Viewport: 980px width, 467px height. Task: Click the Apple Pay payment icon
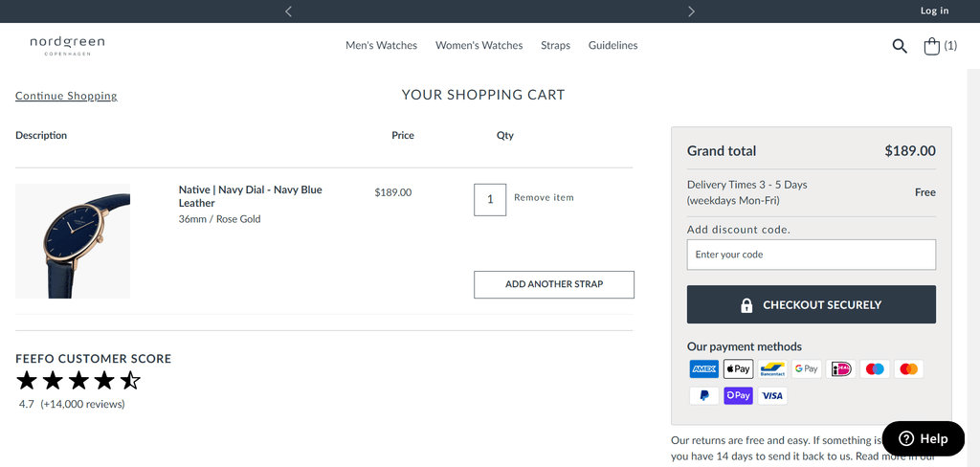click(738, 369)
